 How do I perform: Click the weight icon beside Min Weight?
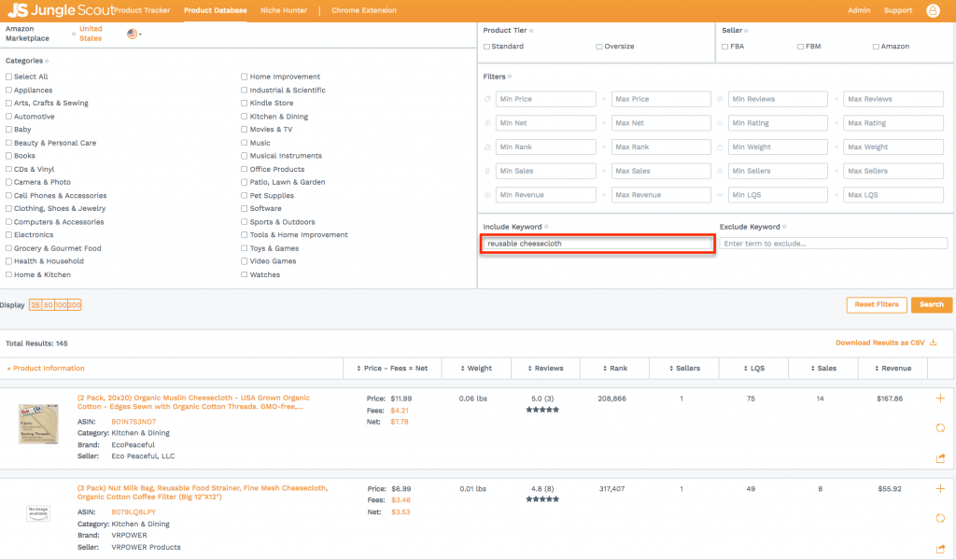click(x=720, y=147)
